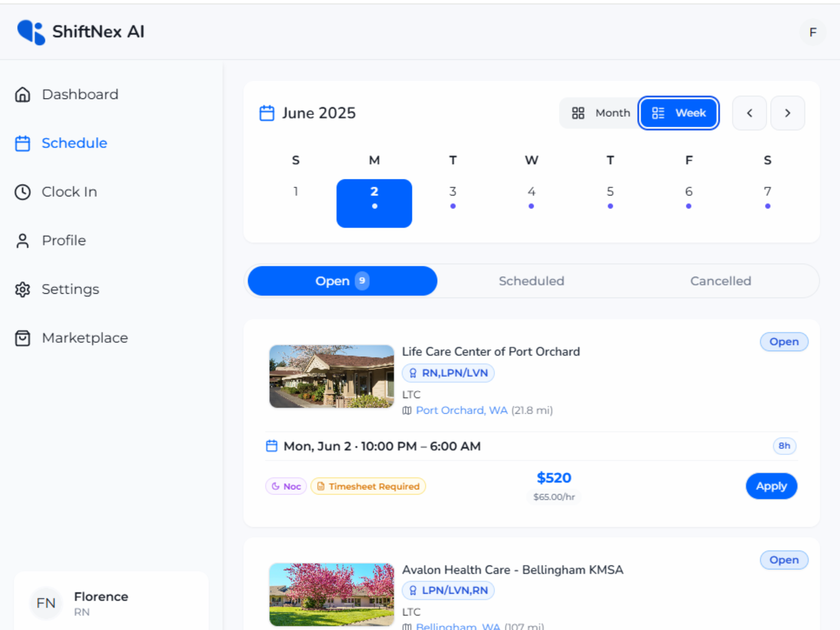
Task: Switch calendar to Week view
Action: (679, 113)
